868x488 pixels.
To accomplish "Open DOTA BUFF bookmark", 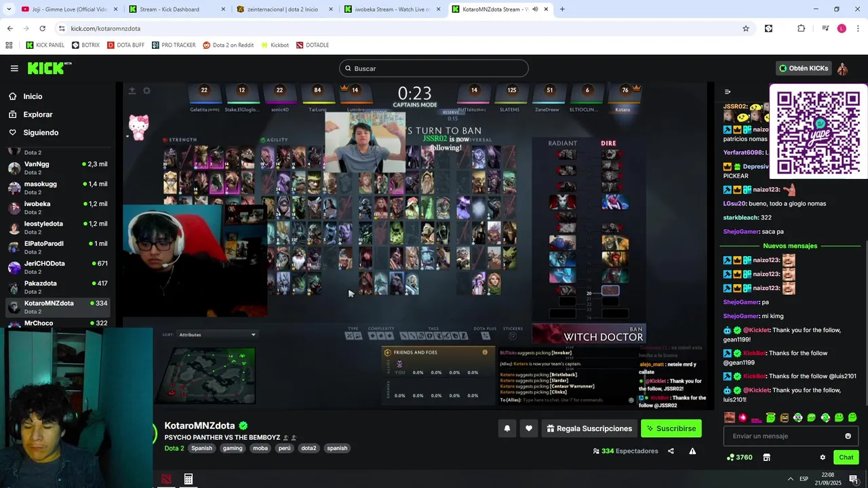I will (125, 45).
